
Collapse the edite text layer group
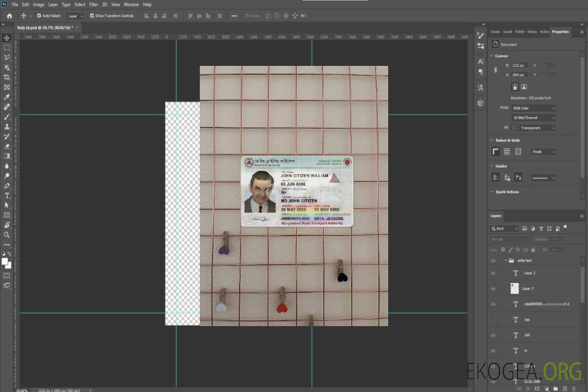506,261
